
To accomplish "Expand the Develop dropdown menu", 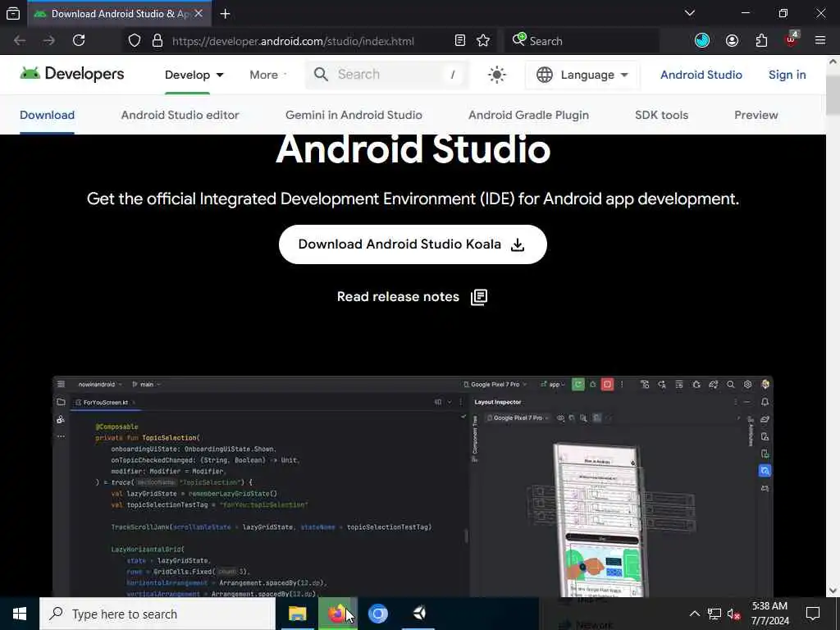I will [194, 75].
